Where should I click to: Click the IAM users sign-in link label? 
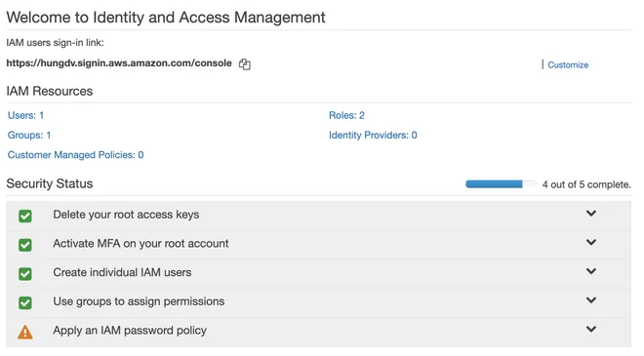pyautogui.click(x=55, y=43)
